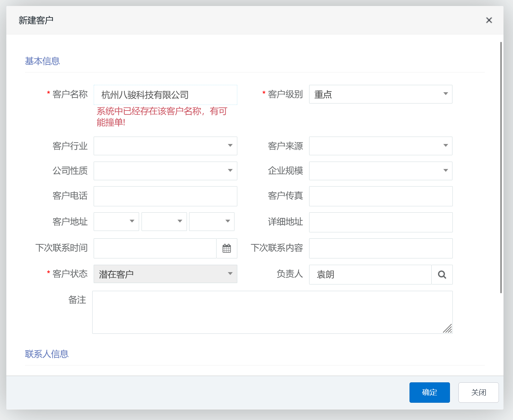The height and width of the screenshot is (420, 513).
Task: Open the date picker for 下次联系时间
Action: click(227, 248)
